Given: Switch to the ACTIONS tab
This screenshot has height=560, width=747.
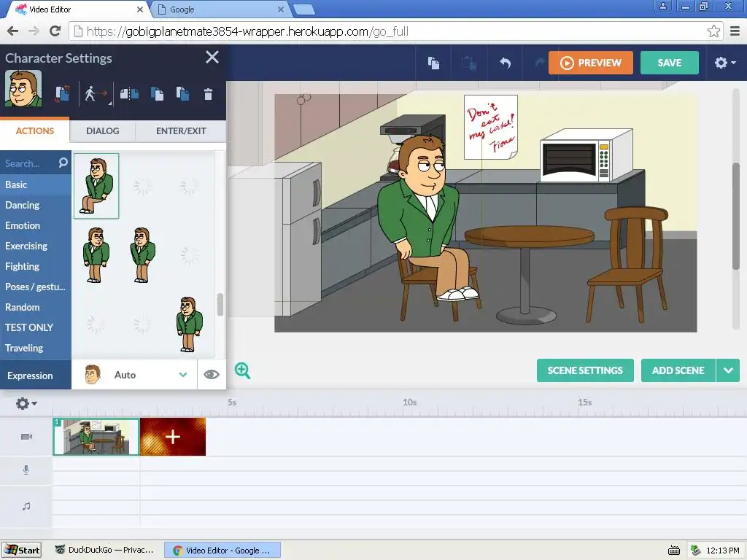Looking at the screenshot, I should (x=35, y=131).
